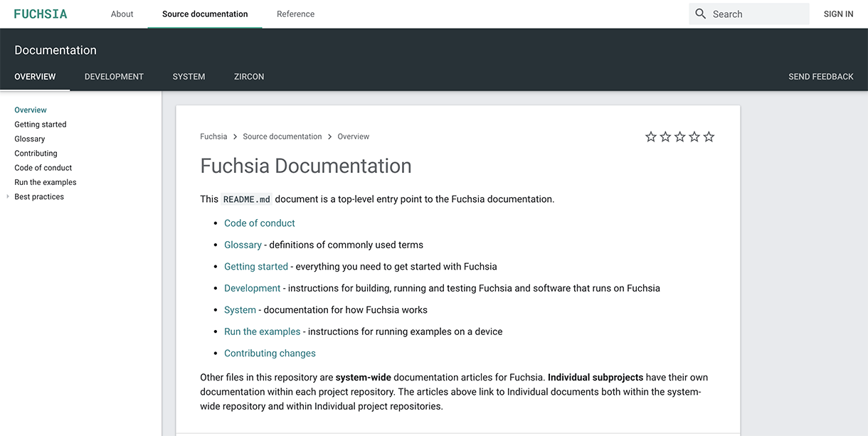Switch to the SYSTEM tab

189,77
